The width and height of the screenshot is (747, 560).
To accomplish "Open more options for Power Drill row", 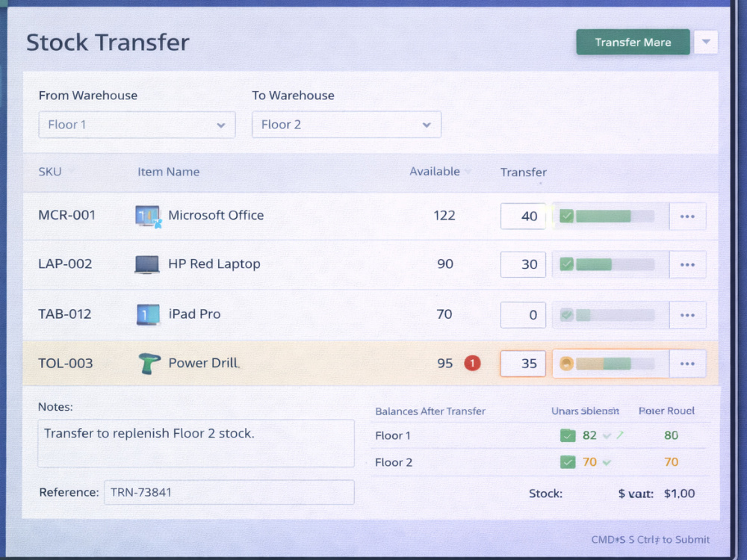I will pyautogui.click(x=687, y=364).
